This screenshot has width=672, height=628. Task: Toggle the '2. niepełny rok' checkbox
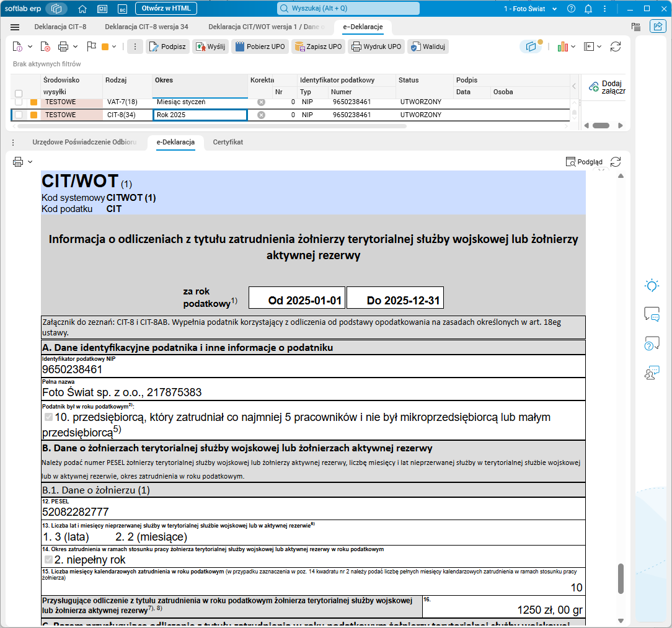pyautogui.click(x=48, y=559)
